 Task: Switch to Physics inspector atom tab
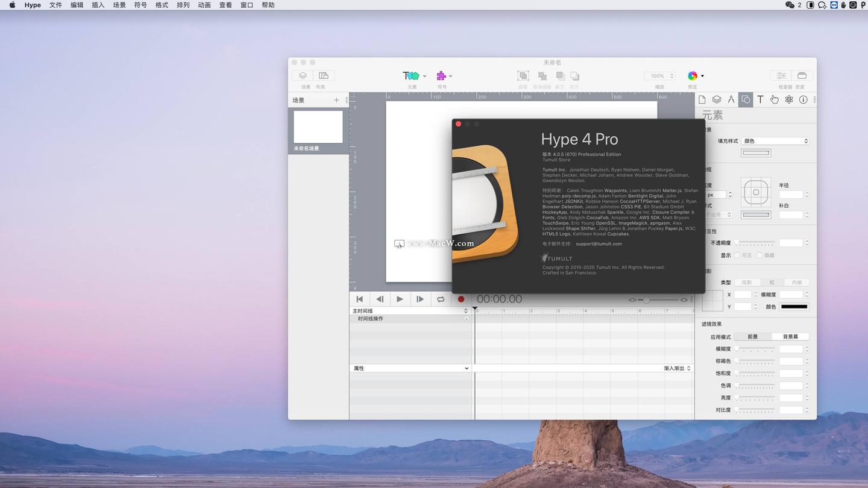point(789,99)
